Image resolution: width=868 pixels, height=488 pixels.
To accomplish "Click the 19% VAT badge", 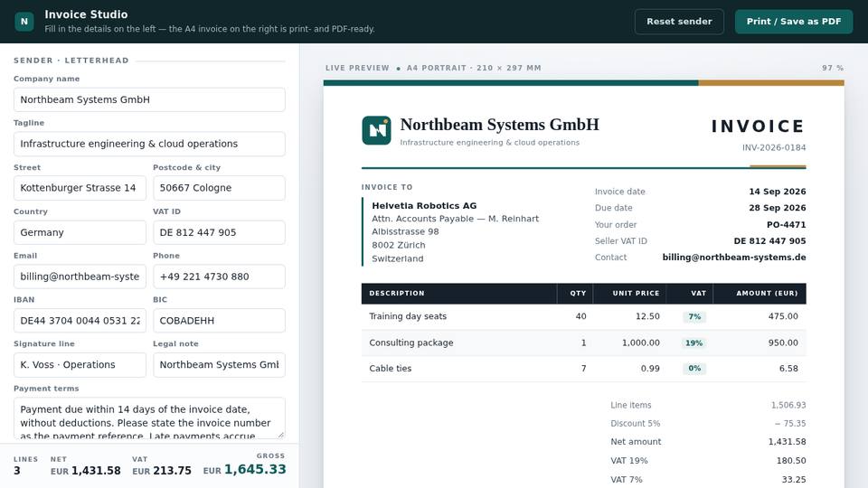I will [x=694, y=343].
